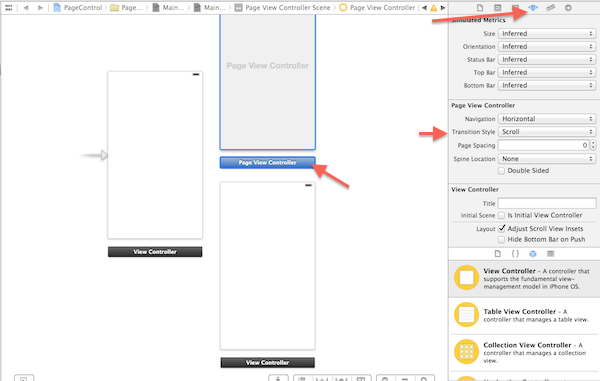Open the Spine Location dropdown
This screenshot has height=381, width=600.
pyautogui.click(x=547, y=159)
